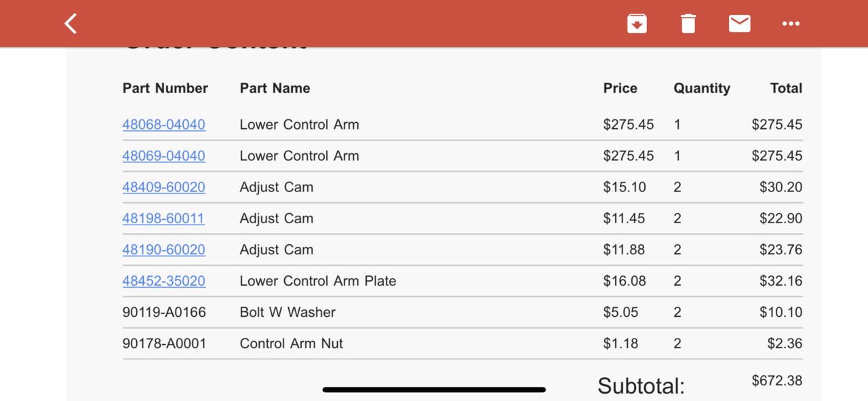Archive this email with the archive icon
The image size is (868, 401).
click(637, 24)
